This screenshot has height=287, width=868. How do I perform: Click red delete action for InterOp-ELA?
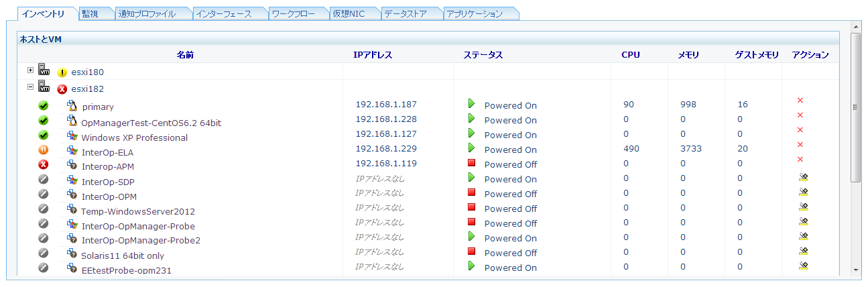point(800,144)
